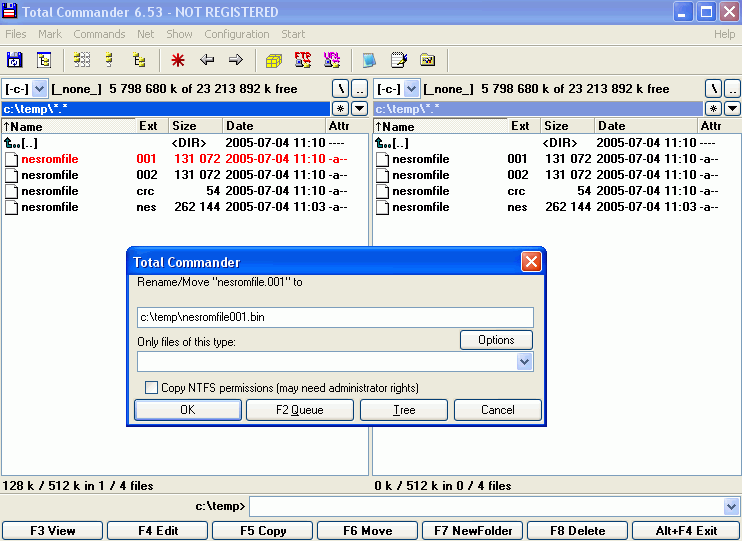Open right panel drive selector [-c-]

[397, 89]
